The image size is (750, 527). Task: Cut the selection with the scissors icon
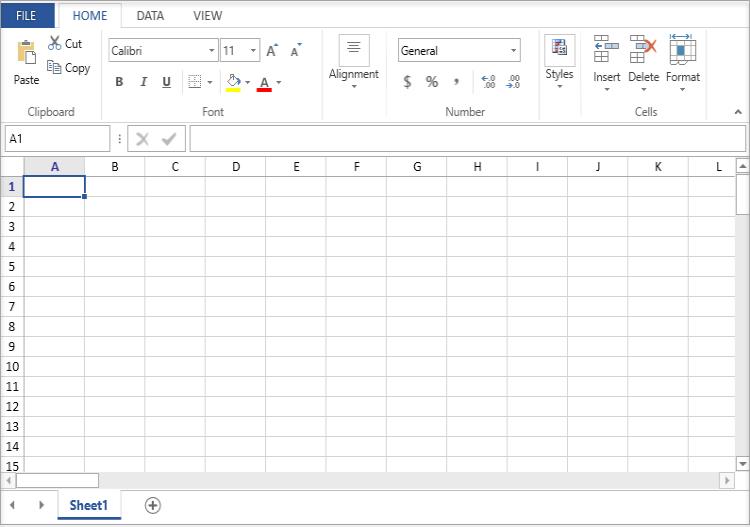tap(55, 43)
